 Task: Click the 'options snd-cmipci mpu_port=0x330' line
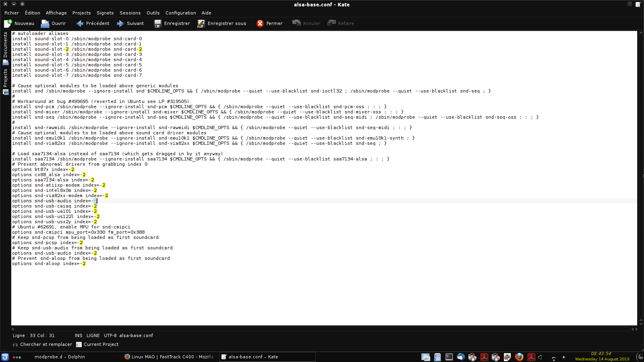tap(78, 232)
